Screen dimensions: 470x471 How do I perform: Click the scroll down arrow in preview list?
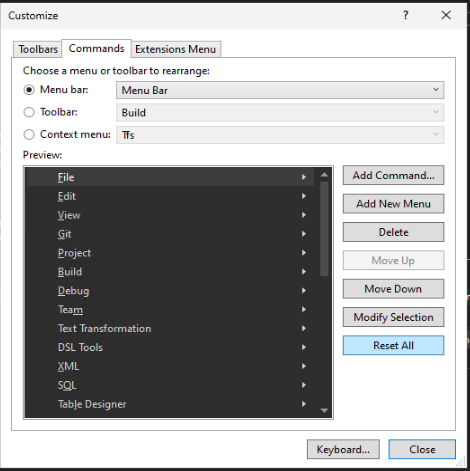click(x=324, y=410)
